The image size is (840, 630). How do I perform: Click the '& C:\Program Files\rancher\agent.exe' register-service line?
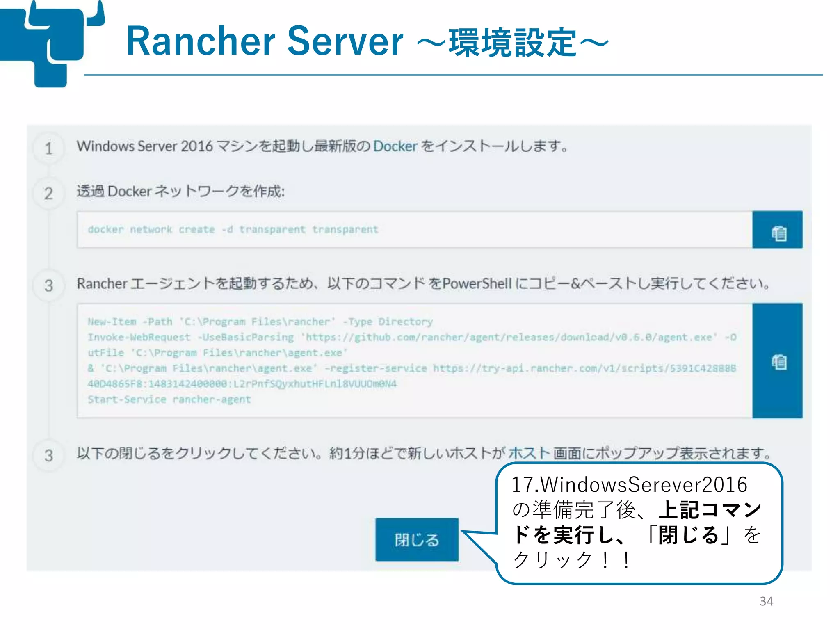pos(412,368)
